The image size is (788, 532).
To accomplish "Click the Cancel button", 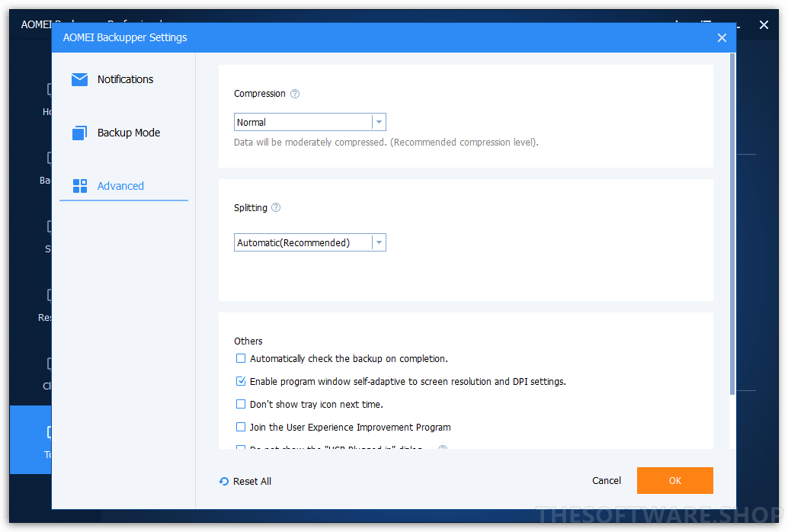I will click(x=606, y=481).
